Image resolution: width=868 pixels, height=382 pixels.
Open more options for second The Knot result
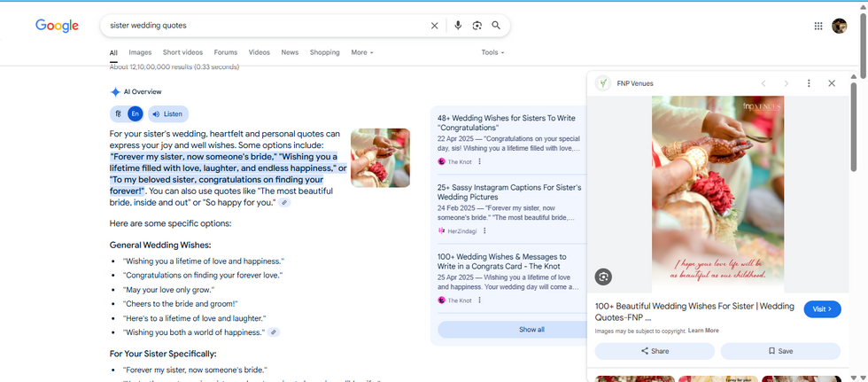[x=479, y=300]
